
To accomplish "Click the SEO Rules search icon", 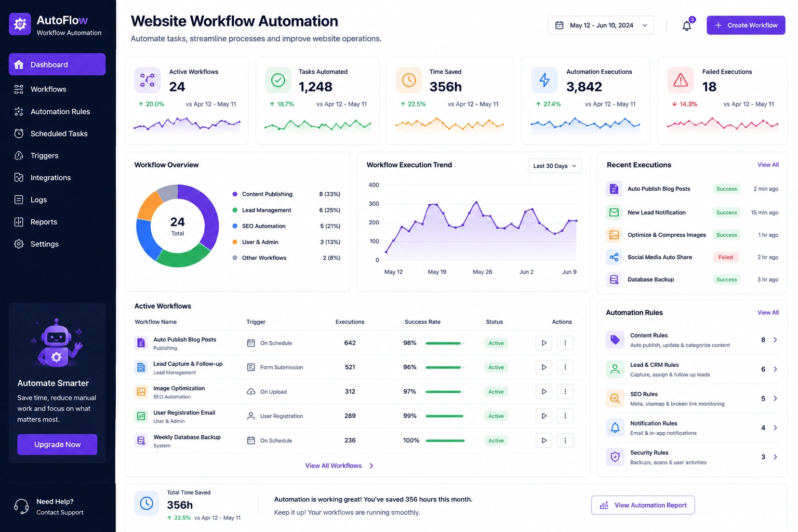I will point(615,398).
